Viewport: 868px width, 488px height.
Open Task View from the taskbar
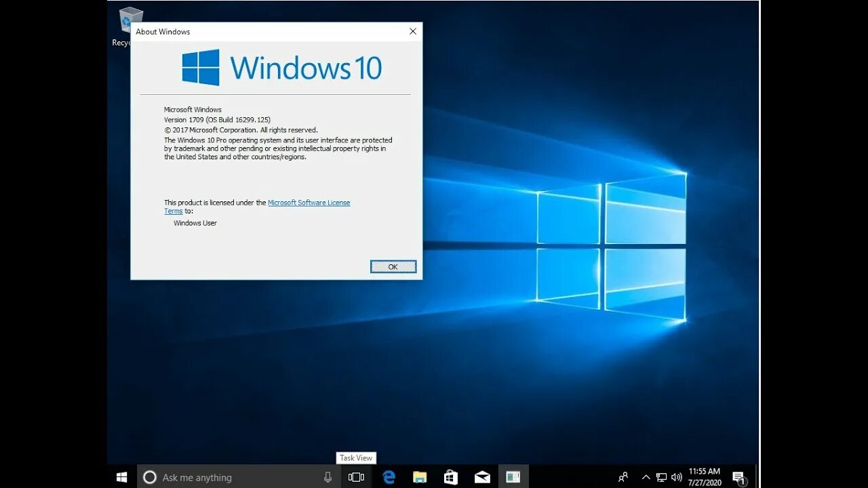click(356, 477)
